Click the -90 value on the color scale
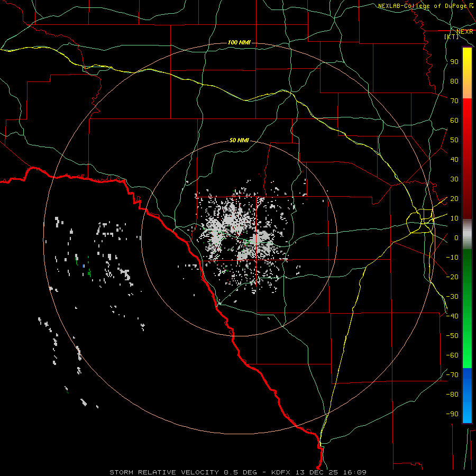The width and height of the screenshot is (476, 476). pos(452,414)
